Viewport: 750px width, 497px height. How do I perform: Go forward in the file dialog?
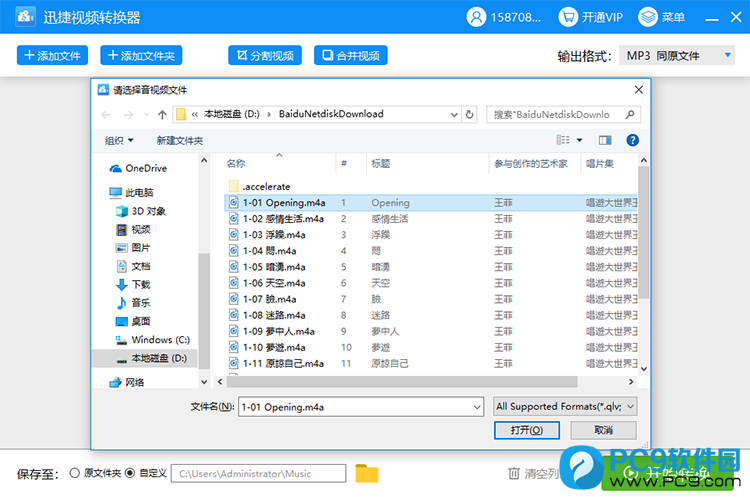[x=128, y=115]
